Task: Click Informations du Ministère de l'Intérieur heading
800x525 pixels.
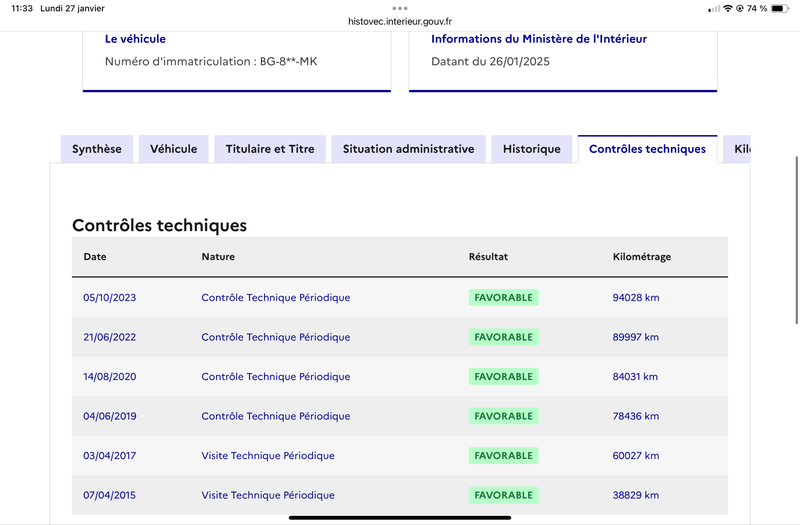Action: [x=539, y=39]
